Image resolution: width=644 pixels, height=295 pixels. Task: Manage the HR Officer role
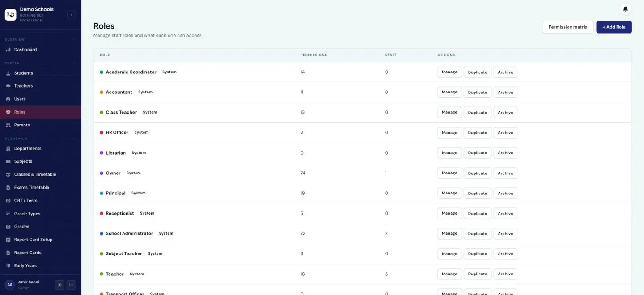click(449, 133)
